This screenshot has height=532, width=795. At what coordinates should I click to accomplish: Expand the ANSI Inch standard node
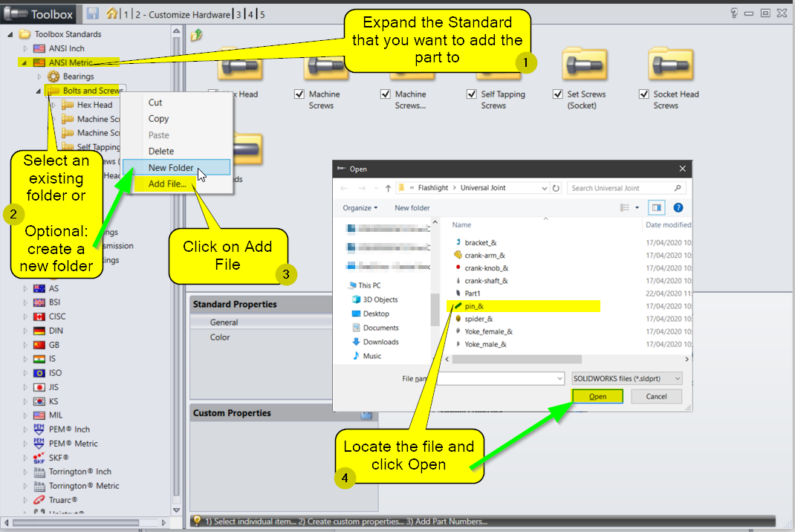click(25, 48)
